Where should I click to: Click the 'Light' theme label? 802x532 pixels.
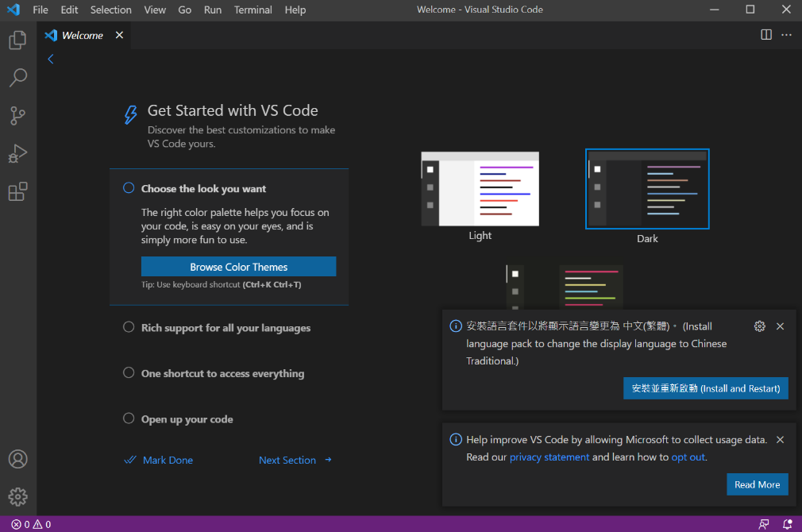click(x=480, y=235)
